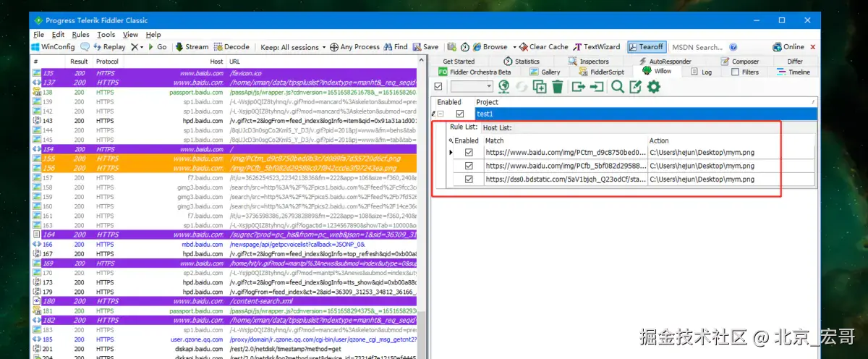Toggle Stream mode
868x359 pixels.
(191, 47)
